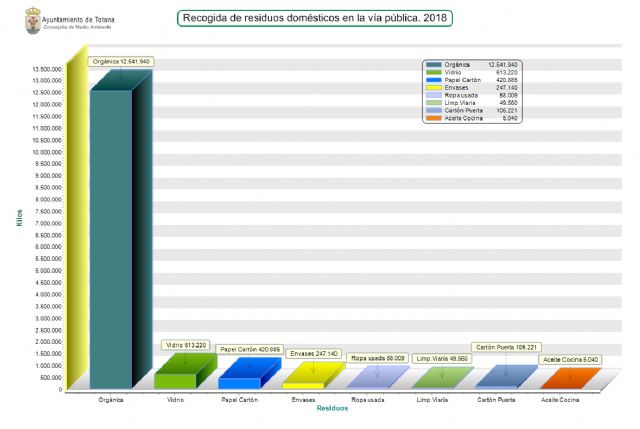640x429 pixels.
Task: Click the Kilos y-axis title
Action: click(x=19, y=219)
